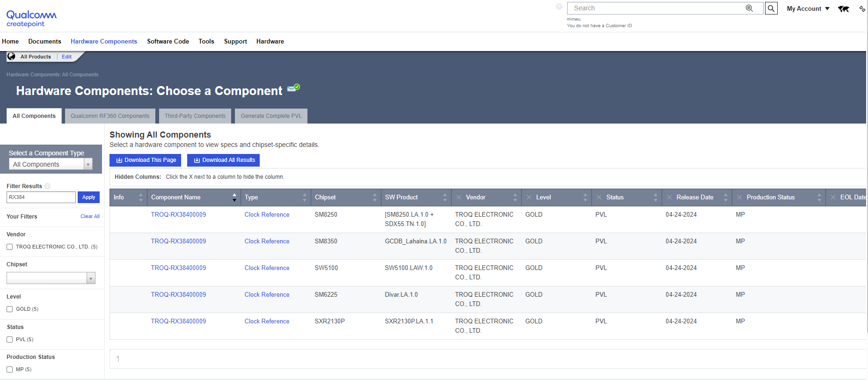
Task: Open advanced search icon inside search box
Action: (749, 8)
